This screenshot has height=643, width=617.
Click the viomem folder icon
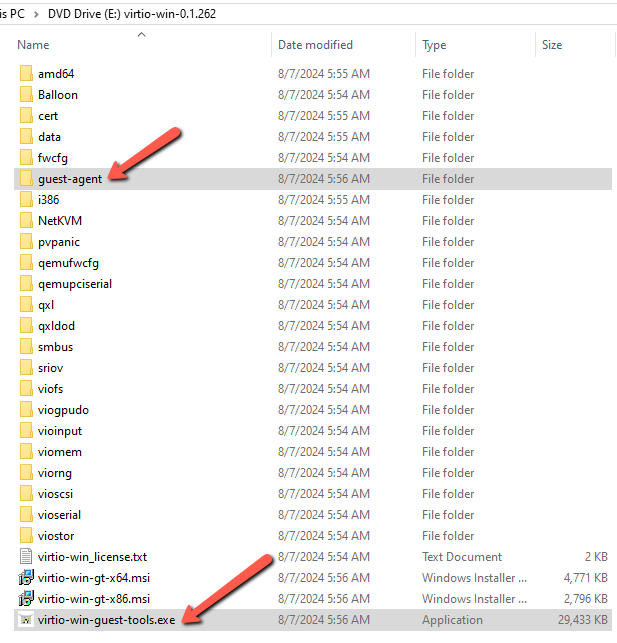coord(26,452)
